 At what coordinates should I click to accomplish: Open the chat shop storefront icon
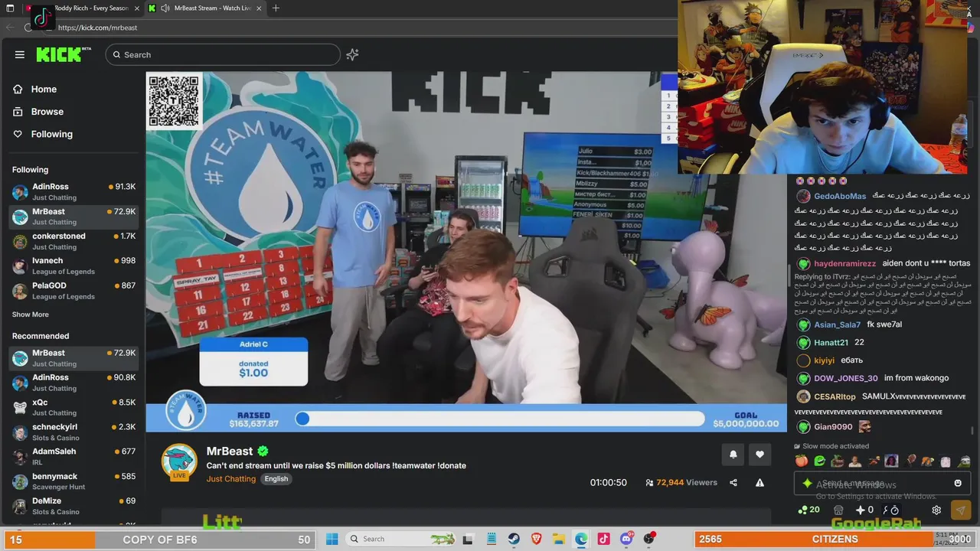pos(838,510)
